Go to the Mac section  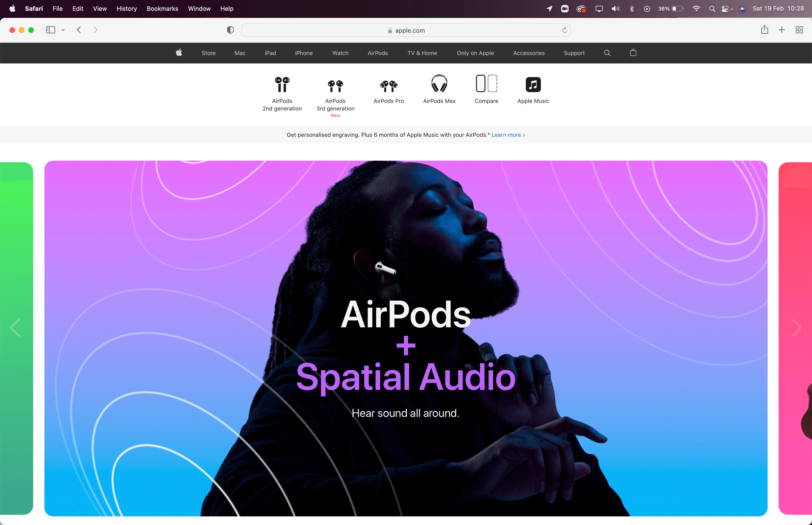pos(240,53)
